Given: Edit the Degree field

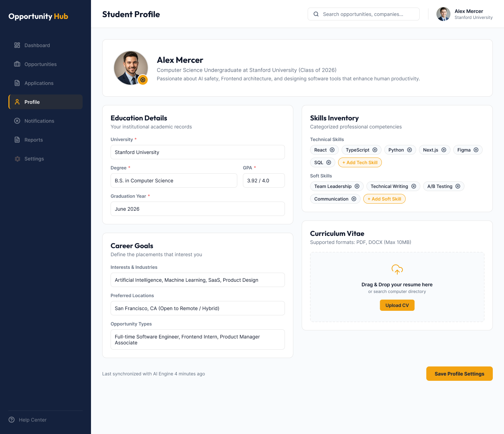Looking at the screenshot, I should click(x=174, y=181).
